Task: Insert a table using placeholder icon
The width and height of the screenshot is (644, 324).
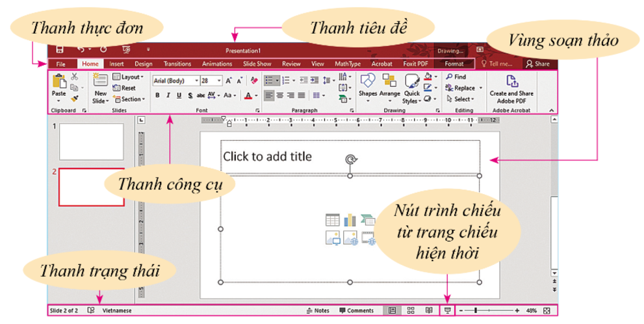Action: [x=333, y=220]
